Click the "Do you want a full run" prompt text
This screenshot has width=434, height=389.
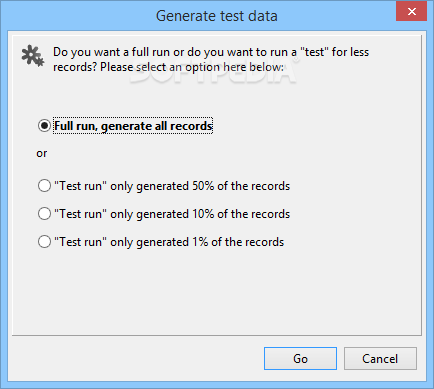coord(112,52)
